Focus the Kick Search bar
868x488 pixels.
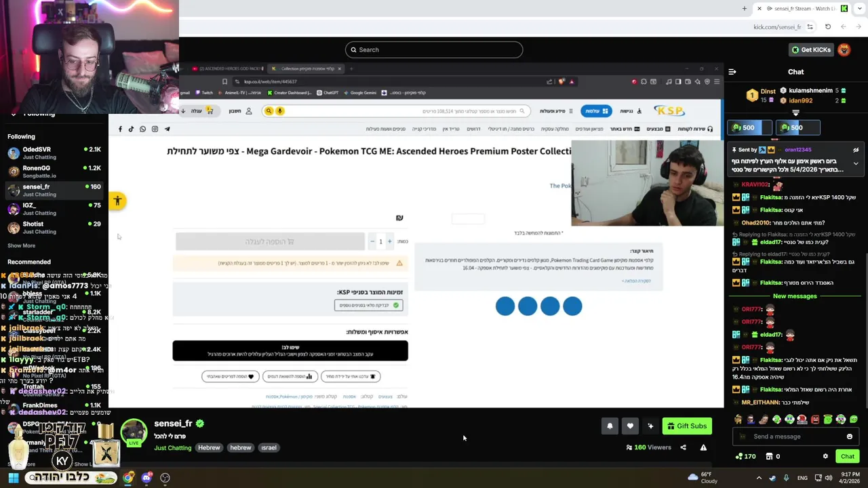click(434, 49)
